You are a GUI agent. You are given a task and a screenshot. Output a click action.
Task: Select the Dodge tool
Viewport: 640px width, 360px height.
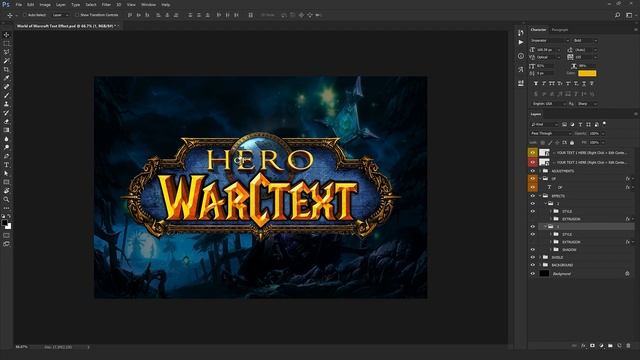point(7,147)
